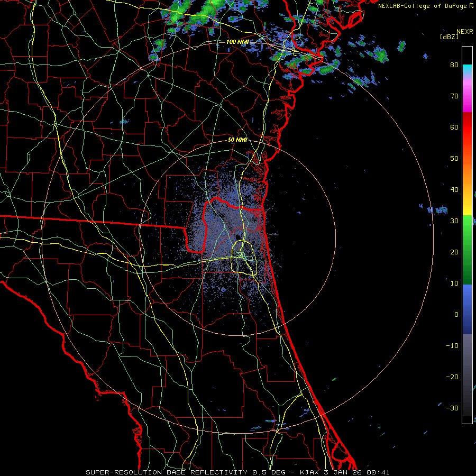Click the KJAX station identifier in the caption
Viewport: 476px width, 476px height.
tap(309, 472)
